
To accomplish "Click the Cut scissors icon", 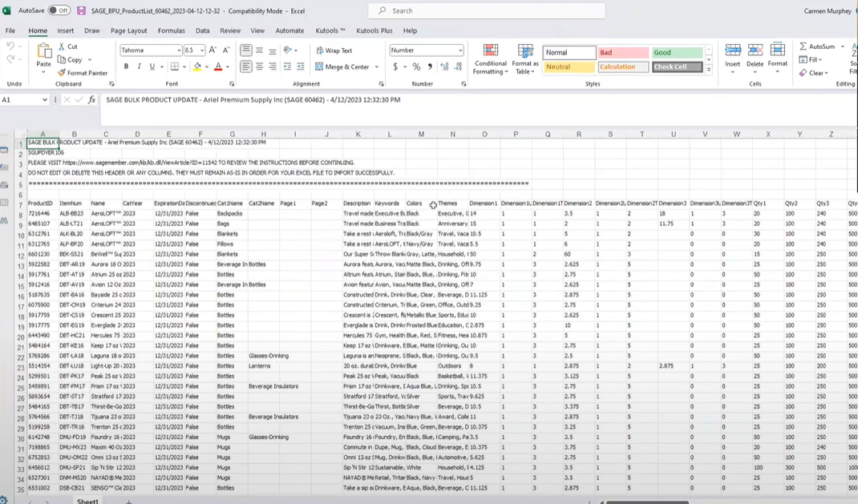I will [x=62, y=46].
